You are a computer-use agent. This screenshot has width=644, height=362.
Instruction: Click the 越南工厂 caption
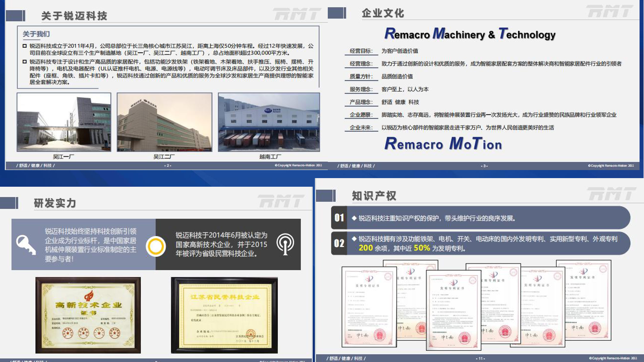270,157
